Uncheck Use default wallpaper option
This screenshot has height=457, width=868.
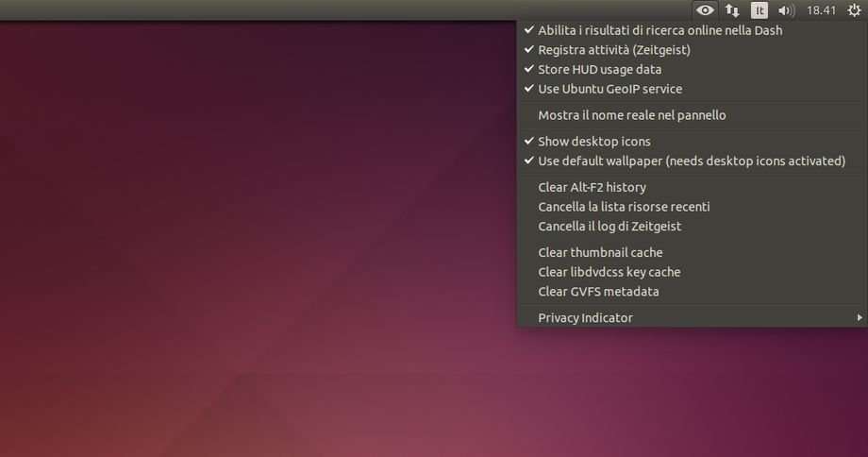click(x=691, y=161)
